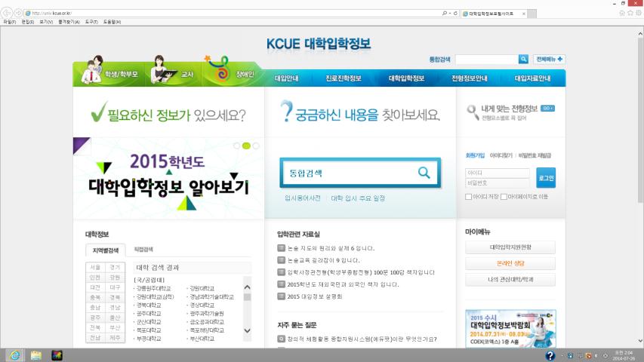Select the 대학입학정보포털사이트 browser tab
Image resolution: width=644 pixels, height=362 pixels.
[x=493, y=14]
